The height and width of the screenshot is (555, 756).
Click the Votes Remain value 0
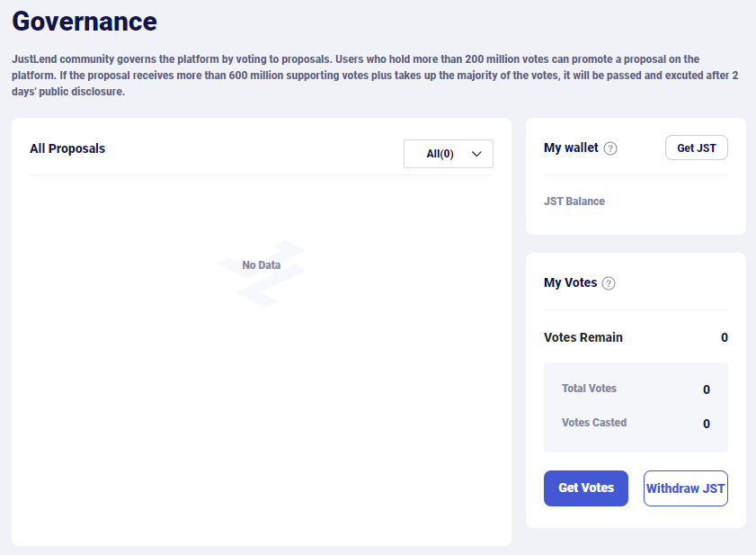coord(725,337)
